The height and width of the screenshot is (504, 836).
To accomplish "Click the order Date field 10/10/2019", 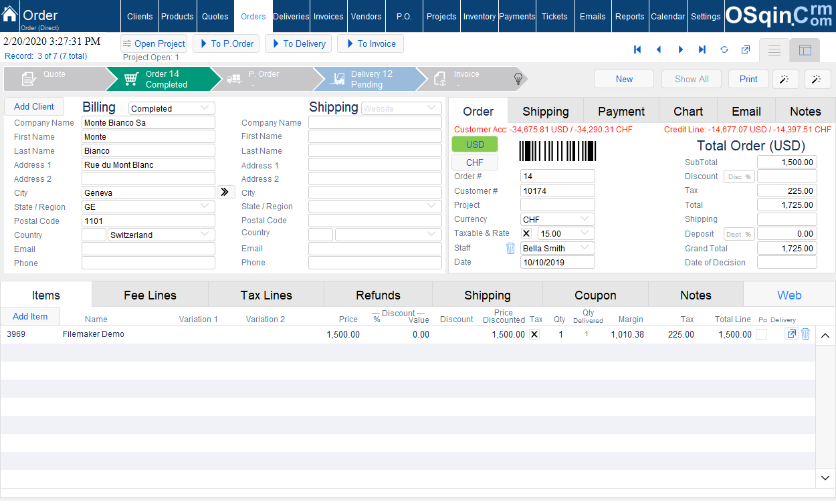I will [x=558, y=262].
